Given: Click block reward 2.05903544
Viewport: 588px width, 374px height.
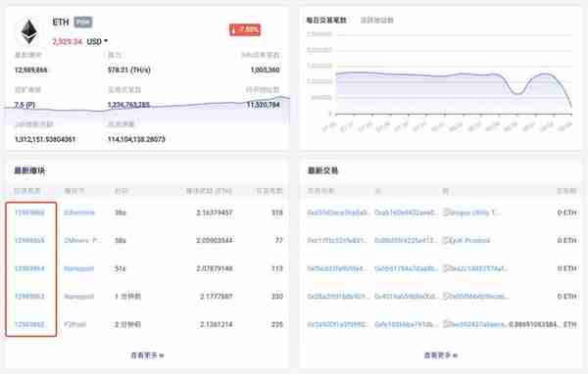Looking at the screenshot, I should 215,240.
